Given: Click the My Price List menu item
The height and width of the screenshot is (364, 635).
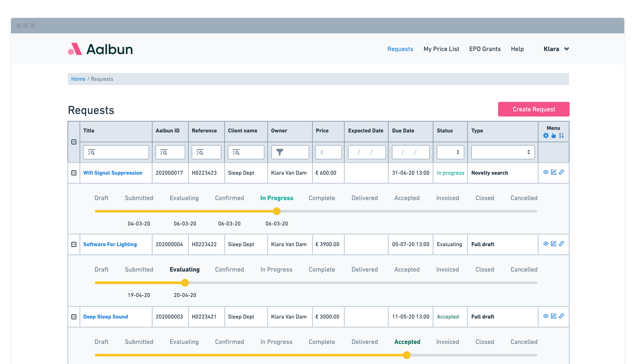Looking at the screenshot, I should point(442,48).
